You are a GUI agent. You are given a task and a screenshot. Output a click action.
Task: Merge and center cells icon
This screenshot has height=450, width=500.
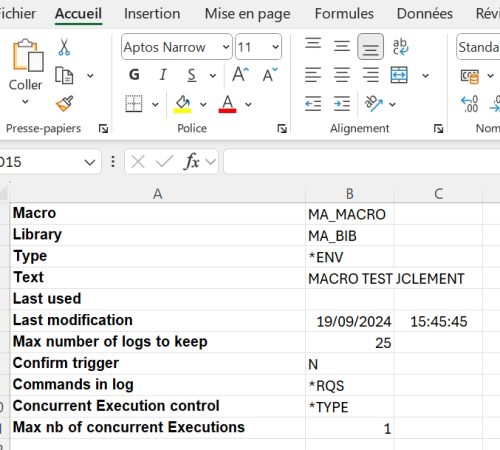[399, 75]
